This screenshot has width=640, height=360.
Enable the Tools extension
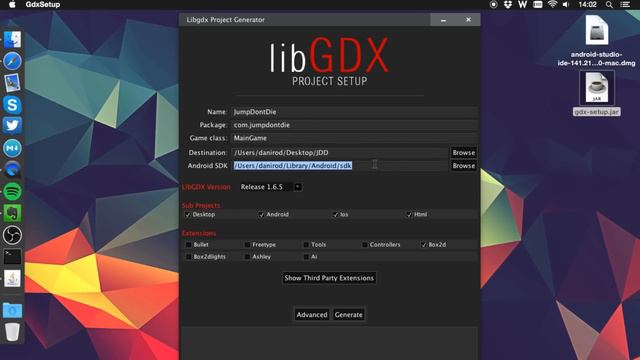306,244
